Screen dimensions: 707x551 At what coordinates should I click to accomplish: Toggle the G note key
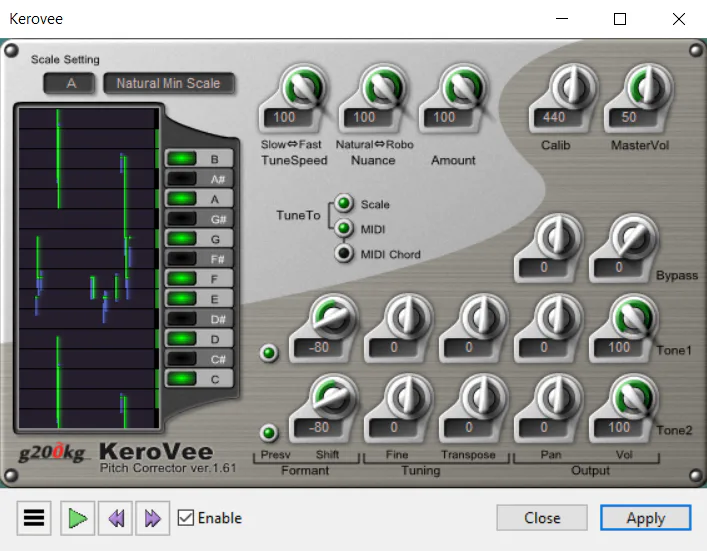click(199, 239)
